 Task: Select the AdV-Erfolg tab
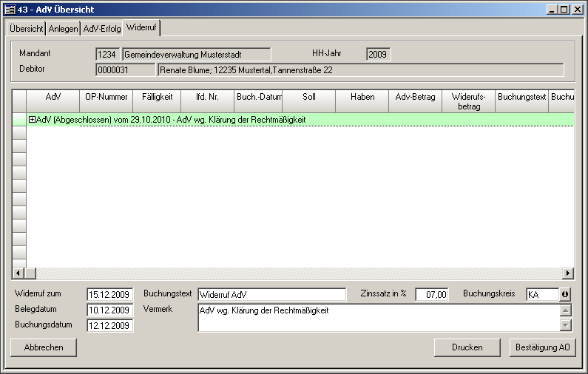[102, 28]
